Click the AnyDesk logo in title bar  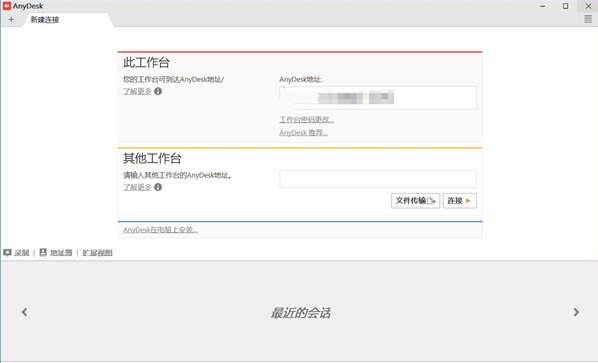pos(7,6)
